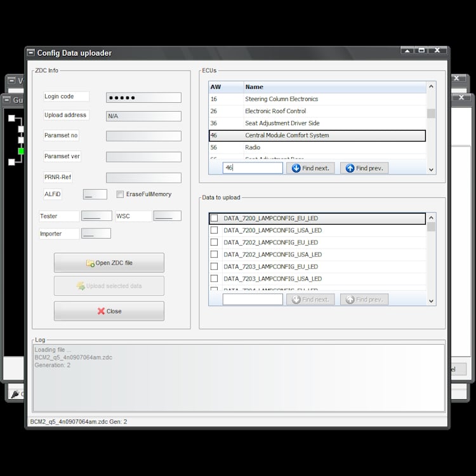Click the Paramset no field
The height and width of the screenshot is (476, 476).
143,136
